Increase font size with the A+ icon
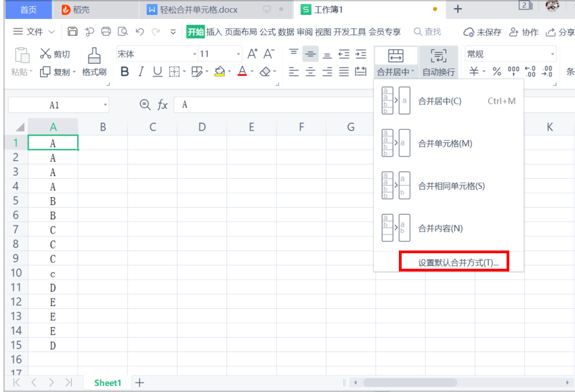This screenshot has height=392, width=575. (253, 54)
